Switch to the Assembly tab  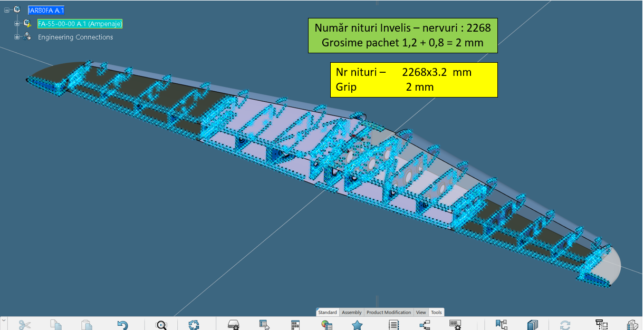click(x=352, y=313)
